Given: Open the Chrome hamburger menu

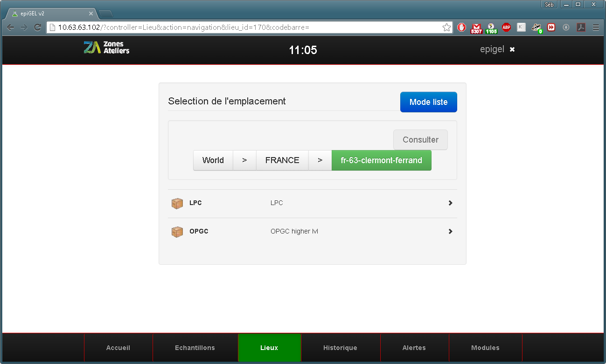Looking at the screenshot, I should click(596, 27).
